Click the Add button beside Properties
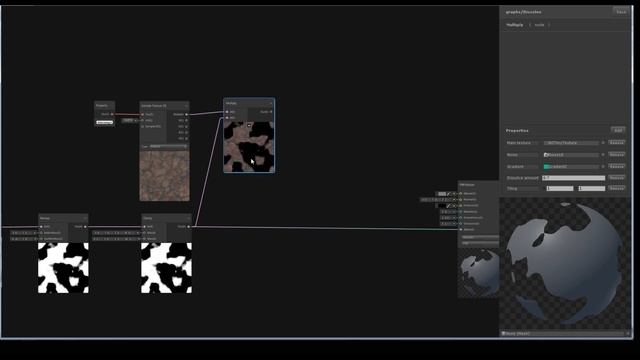This screenshot has width=640, height=360. coord(618,130)
